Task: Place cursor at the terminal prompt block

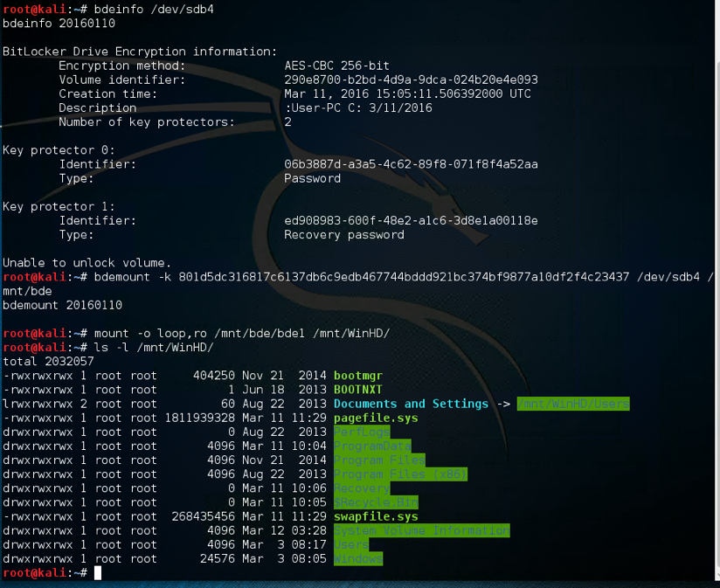Action: pos(98,573)
